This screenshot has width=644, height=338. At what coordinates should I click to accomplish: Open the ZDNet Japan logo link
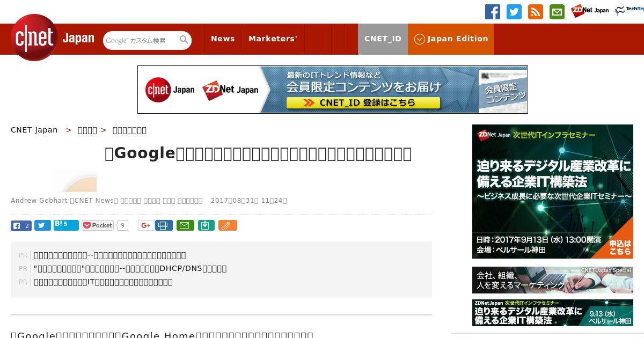[x=590, y=11]
